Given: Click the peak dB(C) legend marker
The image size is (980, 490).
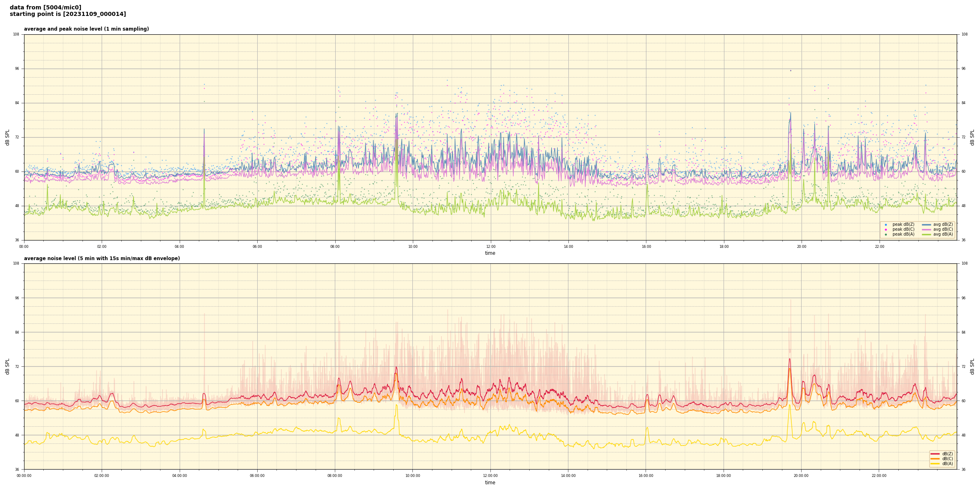Looking at the screenshot, I should (886, 229).
